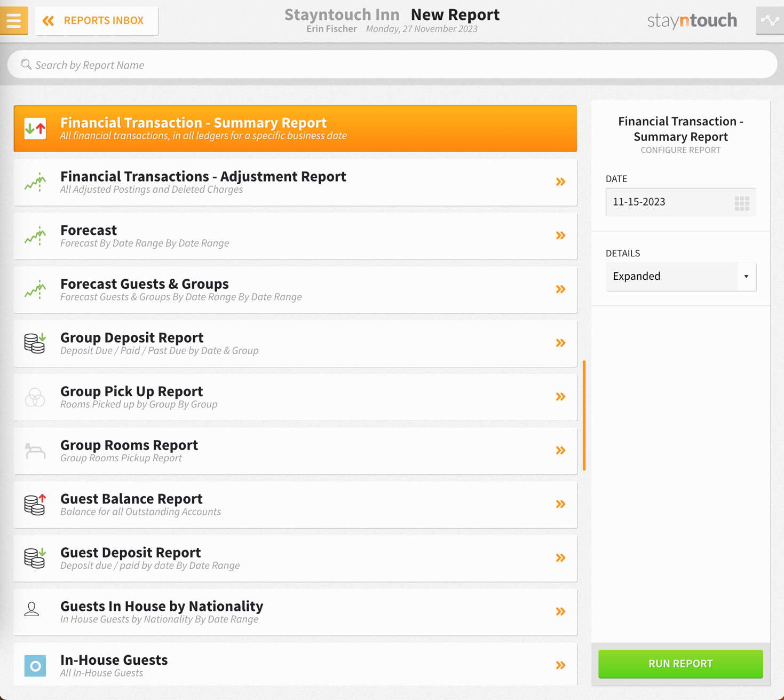Open the hamburger main menu

[x=14, y=20]
